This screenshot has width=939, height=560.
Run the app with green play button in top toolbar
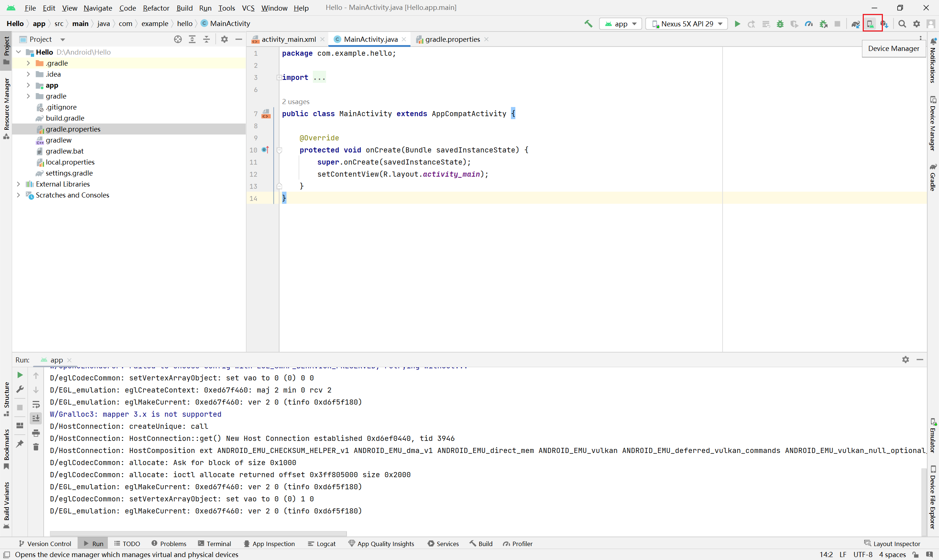coord(737,24)
